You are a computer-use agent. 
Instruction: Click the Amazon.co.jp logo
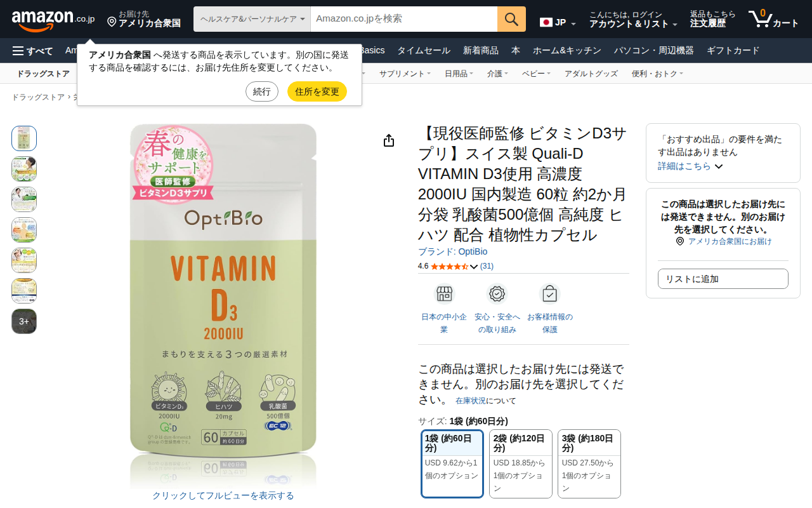coord(53,19)
